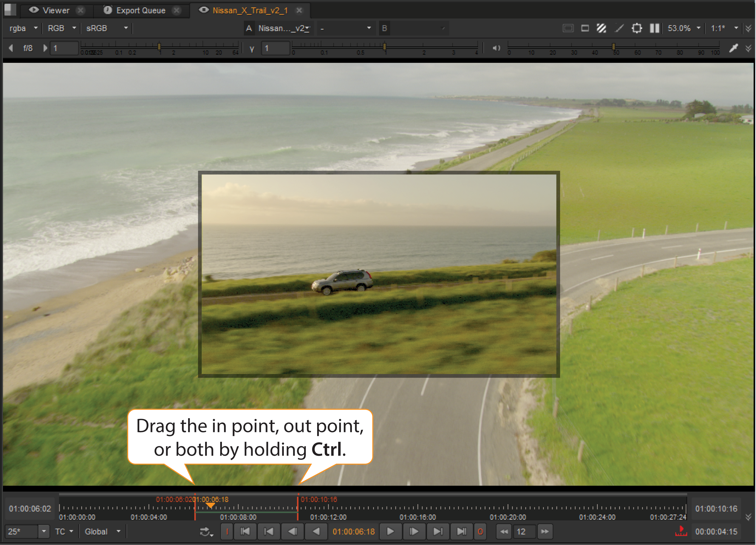Image resolution: width=756 pixels, height=545 pixels.
Task: Expand the sRGB colorspace dropdown
Action: (x=107, y=28)
